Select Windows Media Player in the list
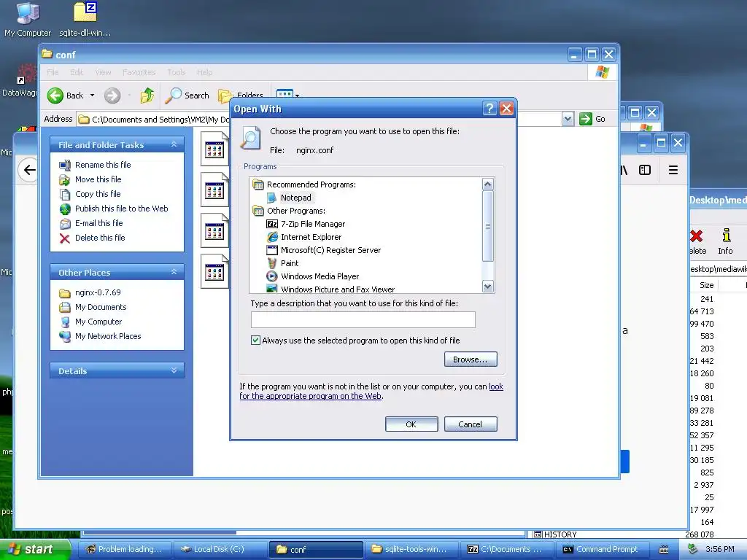Image resolution: width=747 pixels, height=560 pixels. [320, 276]
